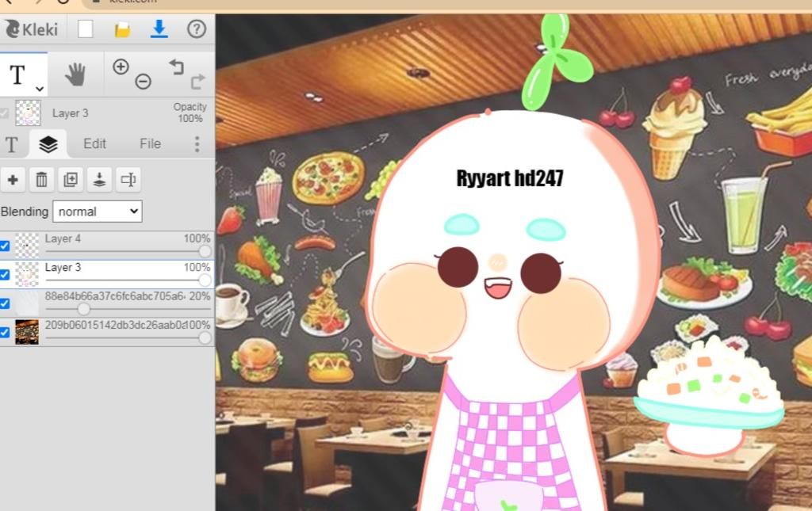Select the 88e84b66a37c6fc6abc705a6 layer
This screenshot has width=812, height=511.
point(107,303)
